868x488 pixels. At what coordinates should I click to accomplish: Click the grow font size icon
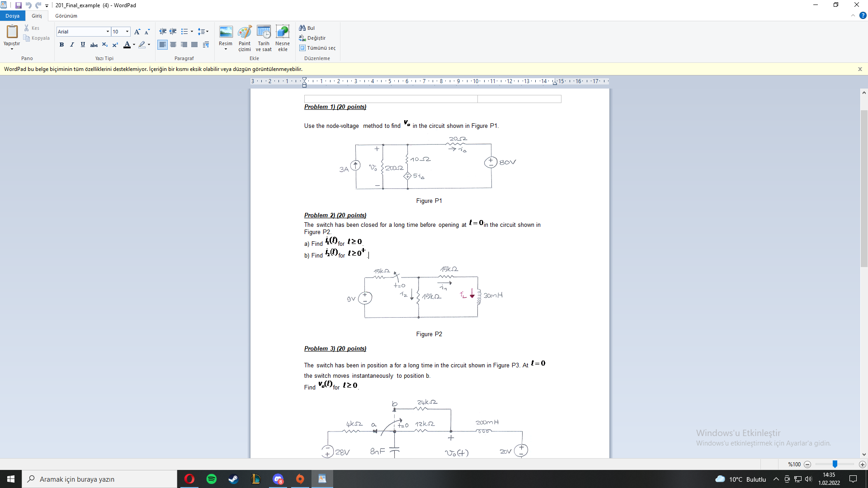coord(137,32)
